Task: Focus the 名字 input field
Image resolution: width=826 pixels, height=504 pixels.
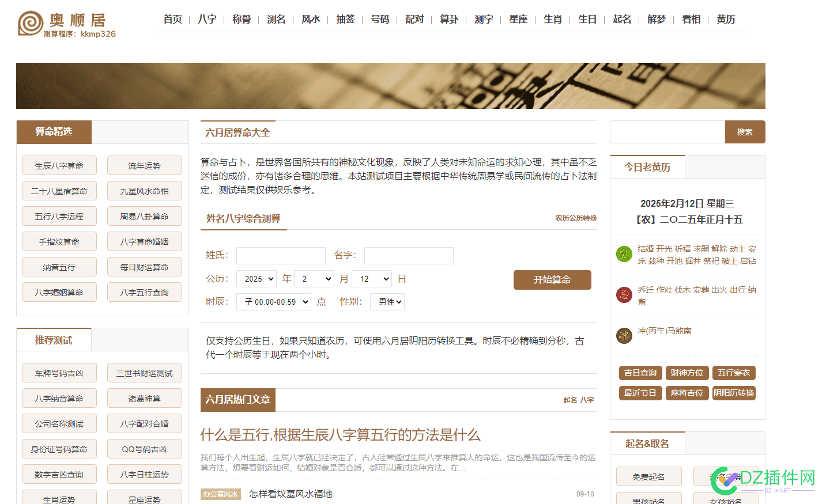Action: coord(409,256)
